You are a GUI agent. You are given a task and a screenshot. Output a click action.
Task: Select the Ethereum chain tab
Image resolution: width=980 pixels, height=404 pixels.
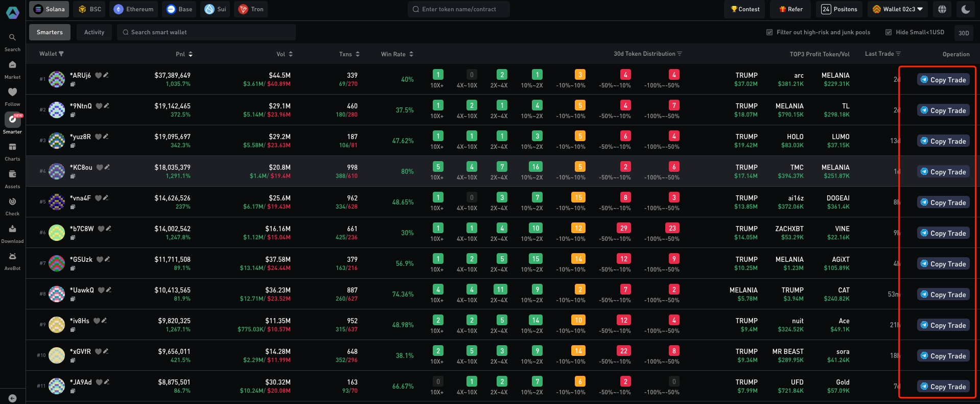tap(134, 9)
